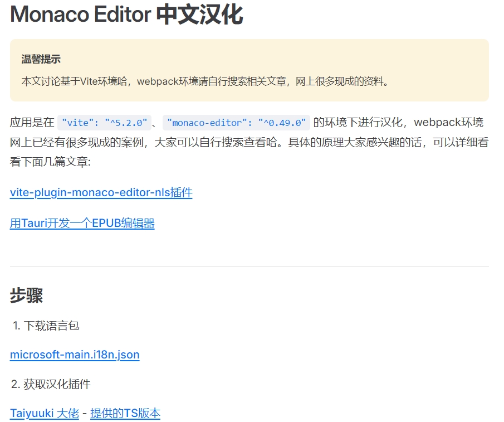Click list item 2. 获取汉化插件
The image size is (504, 422).
[51, 384]
